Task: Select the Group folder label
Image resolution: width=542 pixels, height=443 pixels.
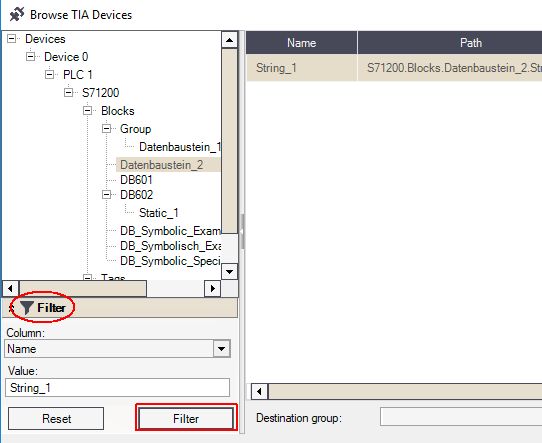Action: tap(136, 129)
